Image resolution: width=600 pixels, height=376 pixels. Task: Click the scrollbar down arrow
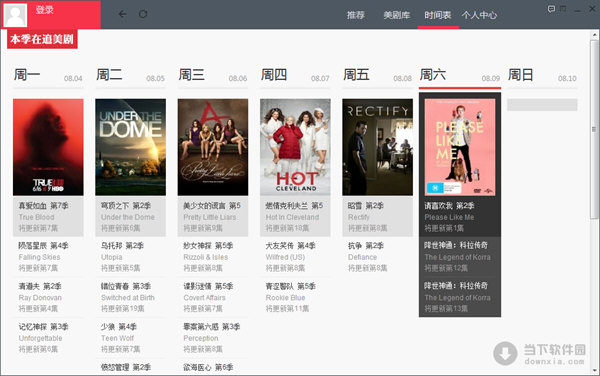595,370
